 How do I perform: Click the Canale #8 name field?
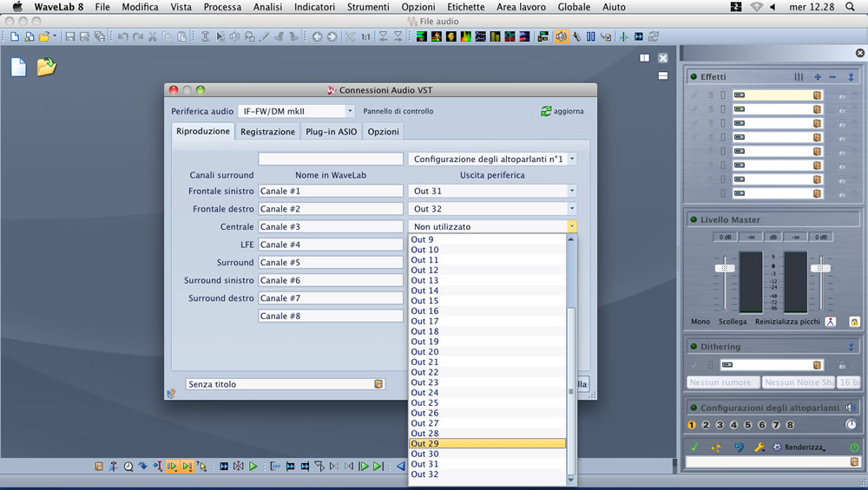331,316
